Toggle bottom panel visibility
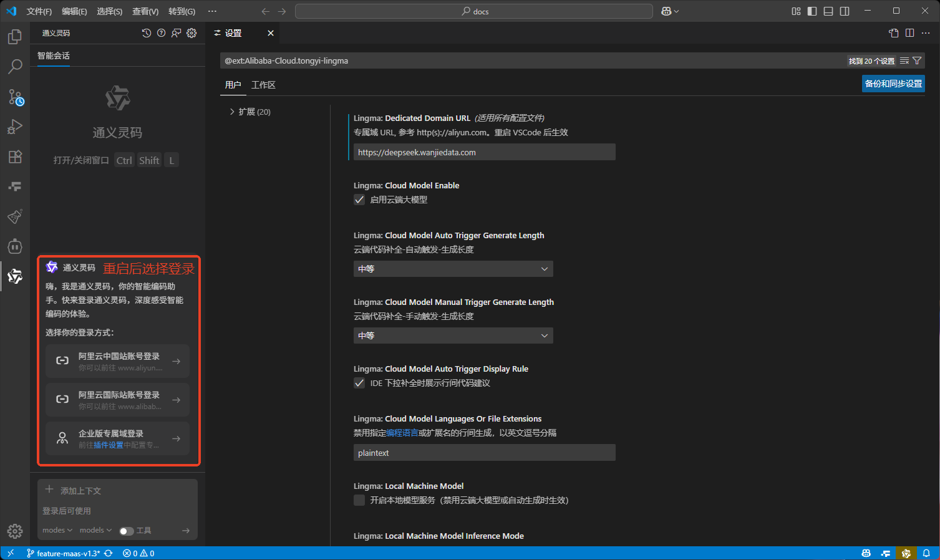The image size is (940, 560). (828, 11)
